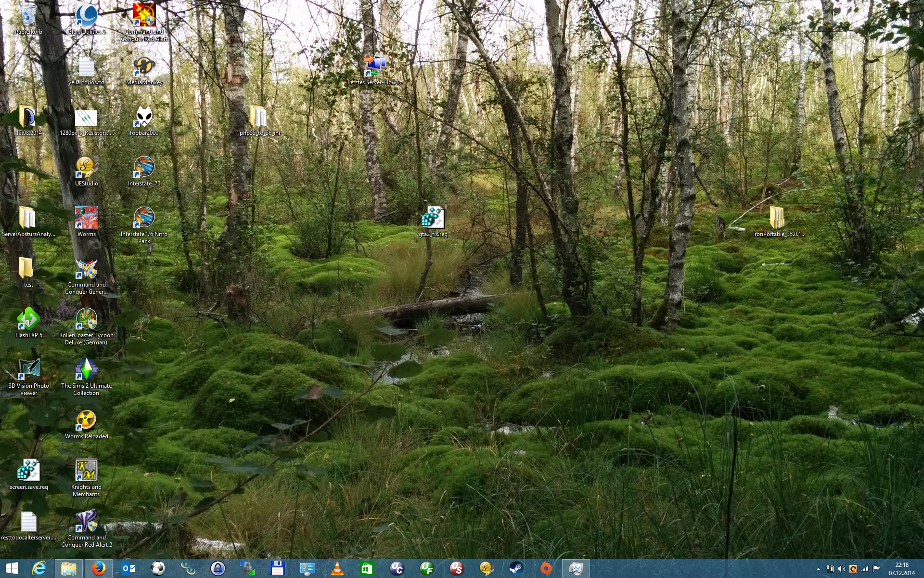Open VLC media player taskbar icon

[x=337, y=569]
